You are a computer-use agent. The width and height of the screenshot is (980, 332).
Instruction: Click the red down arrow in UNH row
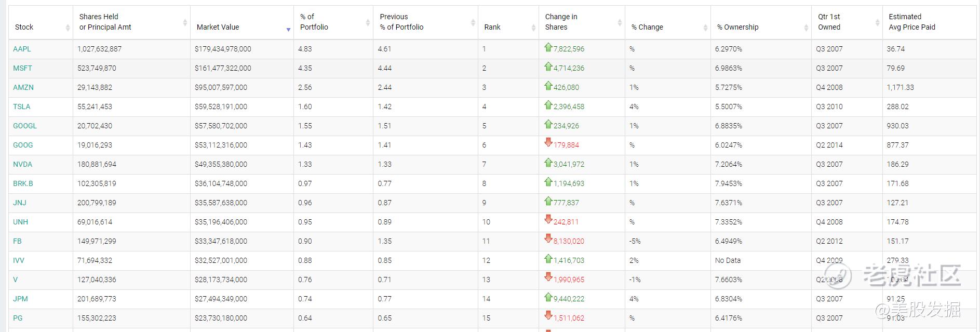(548, 219)
